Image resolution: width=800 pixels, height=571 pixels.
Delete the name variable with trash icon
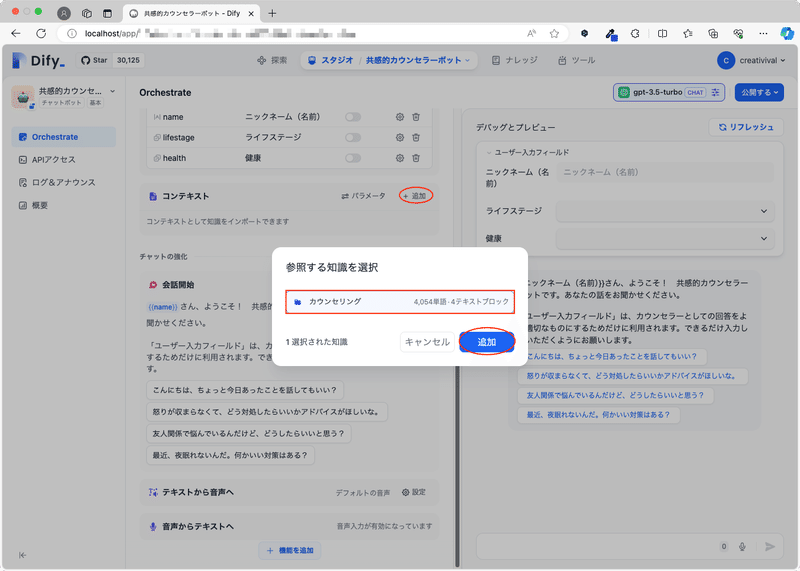pyautogui.click(x=416, y=117)
